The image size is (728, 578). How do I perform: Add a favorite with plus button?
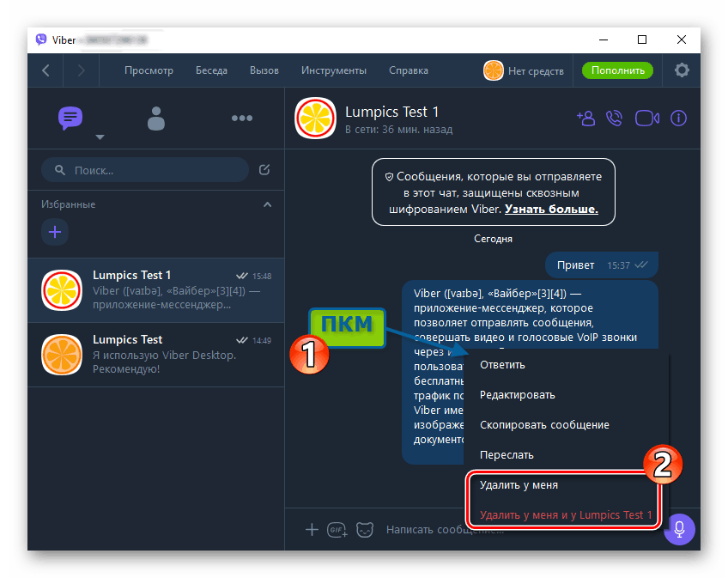[55, 231]
